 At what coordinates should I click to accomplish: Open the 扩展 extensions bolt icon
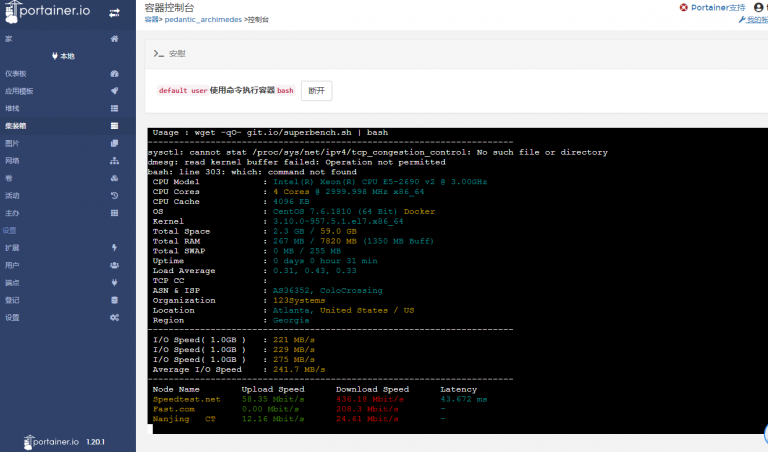(x=115, y=247)
